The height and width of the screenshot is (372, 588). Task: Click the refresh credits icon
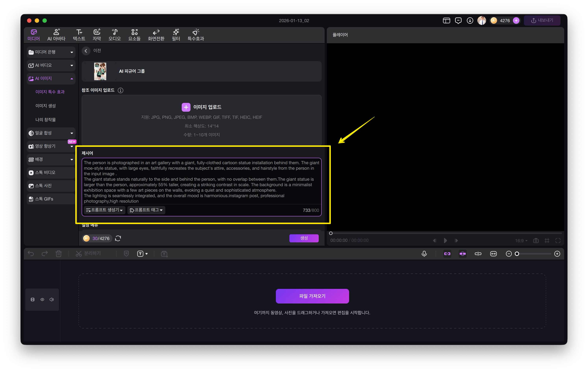pos(118,238)
